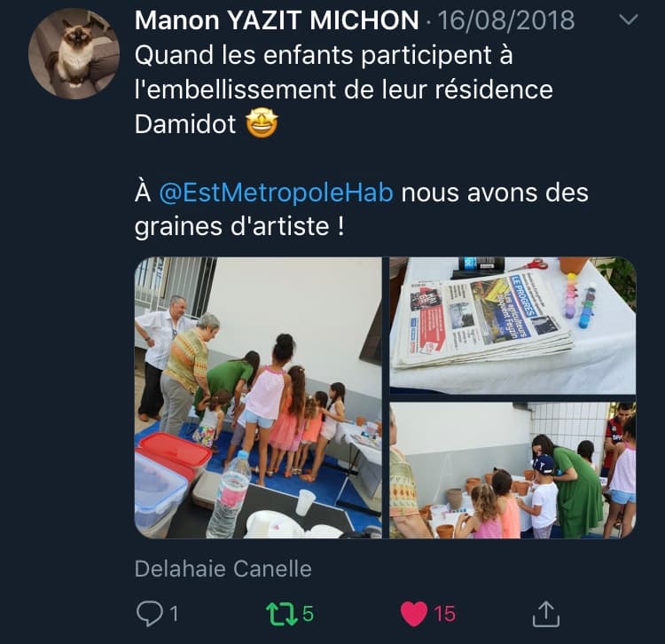The width and height of the screenshot is (665, 644).
Task: Click the like count number 15
Action: click(444, 614)
